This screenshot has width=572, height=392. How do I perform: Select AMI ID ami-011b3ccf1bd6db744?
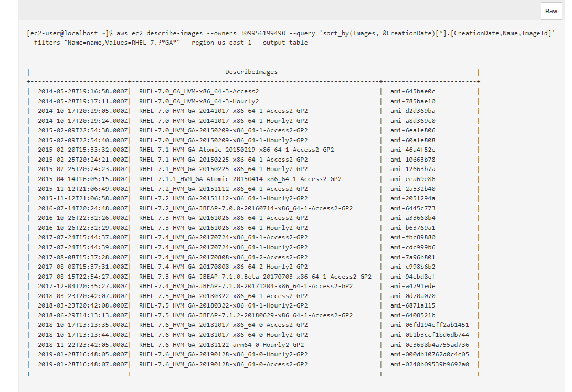[429, 335]
